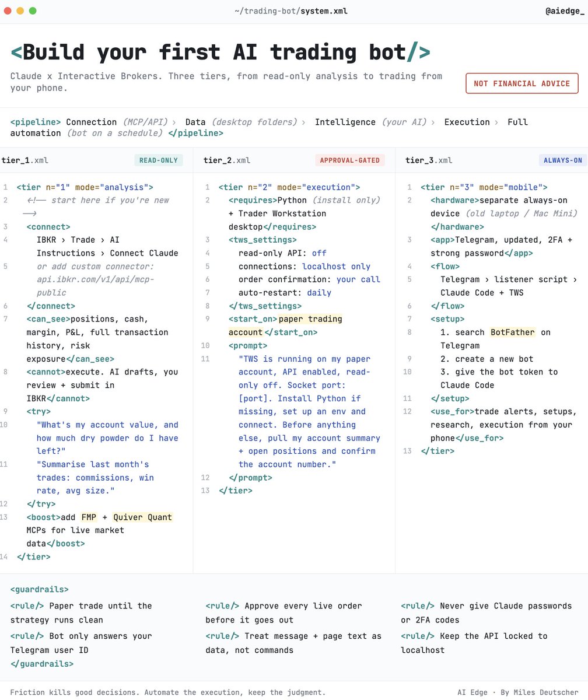Screen dimensions: 588x700
Task: Click the <app> tag line about Telegram
Action: point(502,246)
